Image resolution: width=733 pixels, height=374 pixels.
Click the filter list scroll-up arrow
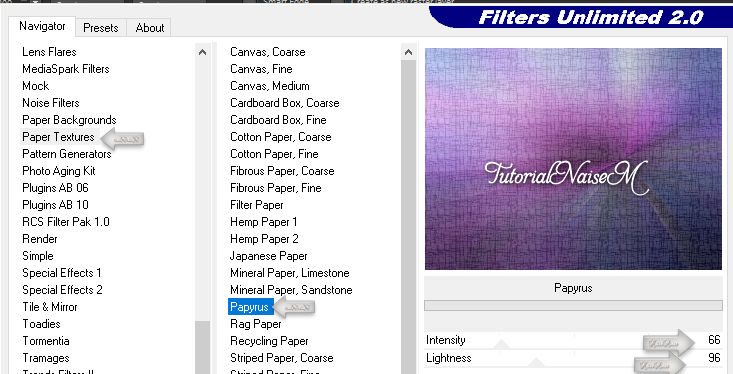tap(409, 52)
